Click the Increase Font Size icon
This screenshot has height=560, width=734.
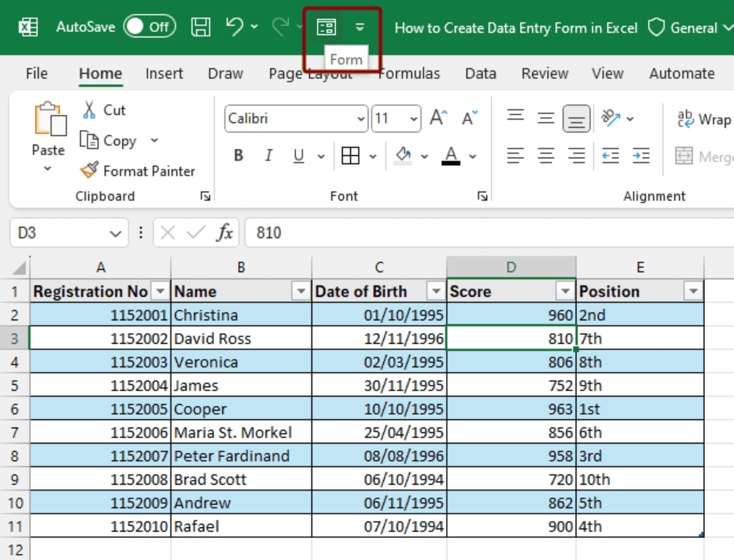coord(438,118)
